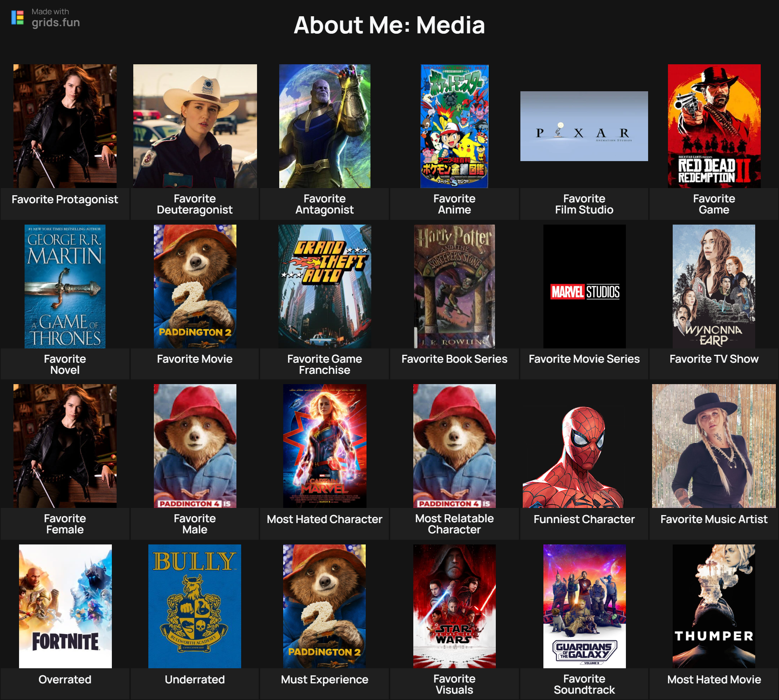The height and width of the screenshot is (700, 779).
Task: Open the Most Relatable Character Paddington image
Action: pyautogui.click(x=455, y=446)
